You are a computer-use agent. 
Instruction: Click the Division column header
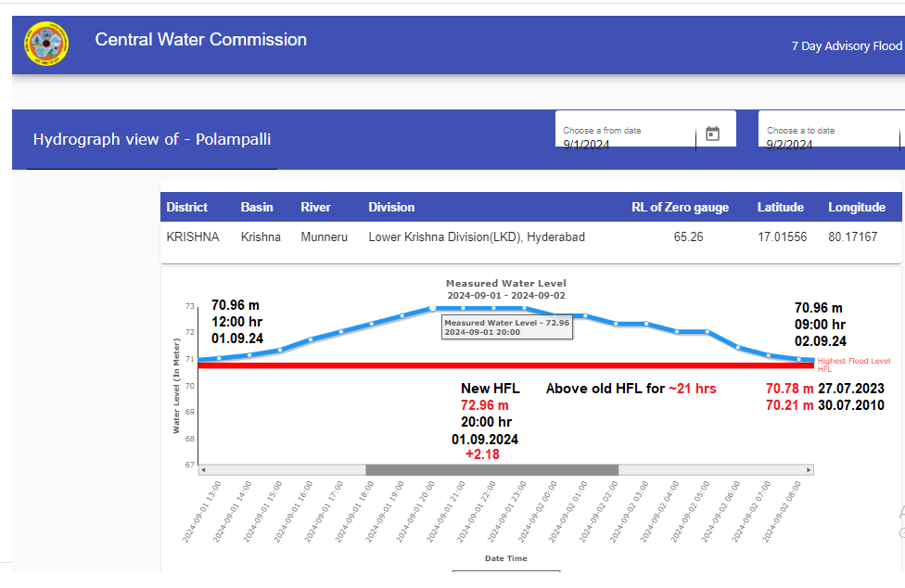[391, 207]
